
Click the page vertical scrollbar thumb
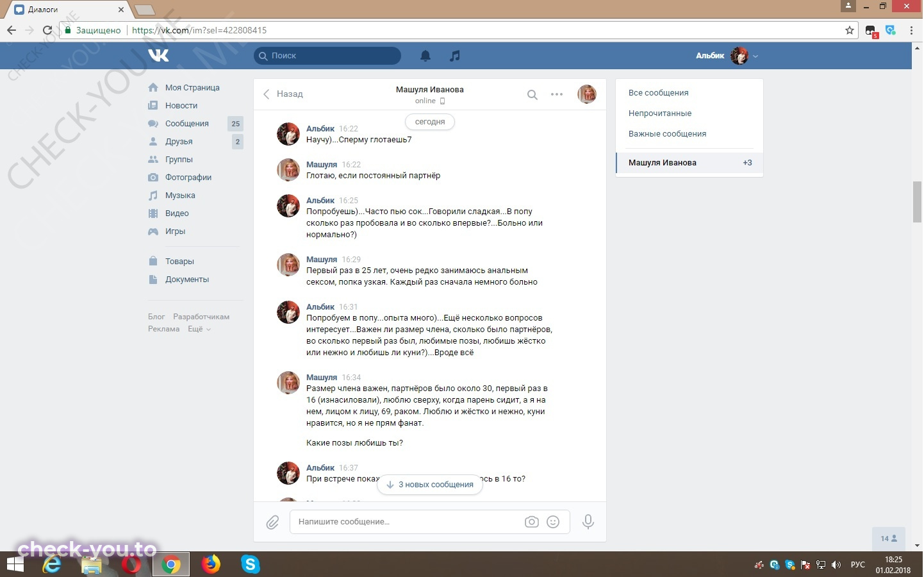[917, 202]
